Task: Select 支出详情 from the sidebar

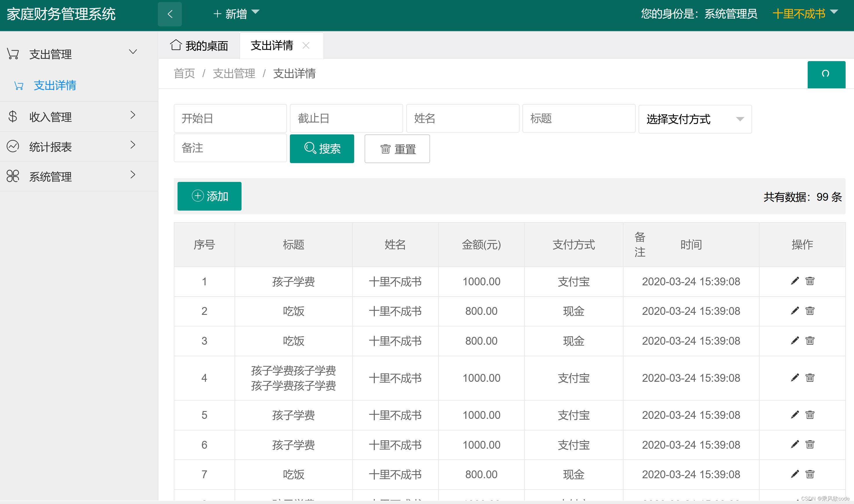Action: click(x=55, y=85)
